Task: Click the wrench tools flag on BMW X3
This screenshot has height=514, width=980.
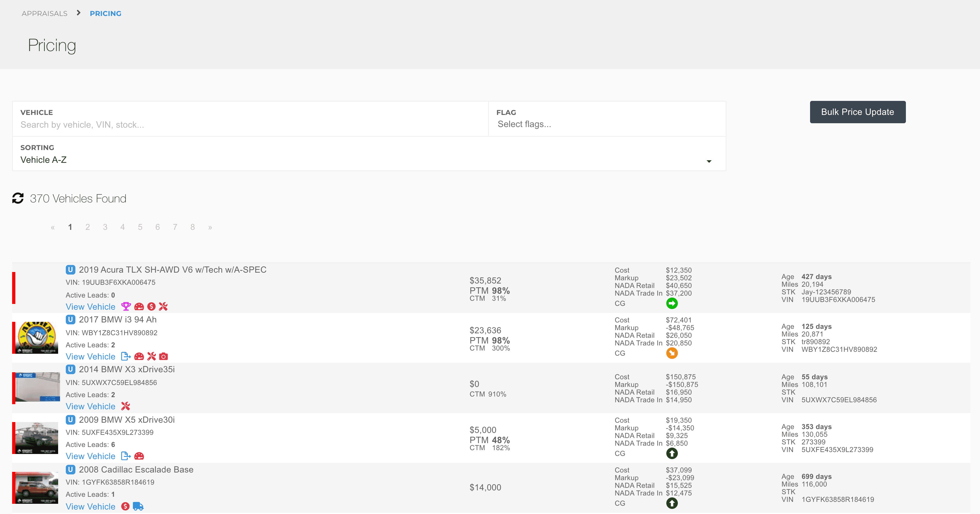Action: pos(126,406)
